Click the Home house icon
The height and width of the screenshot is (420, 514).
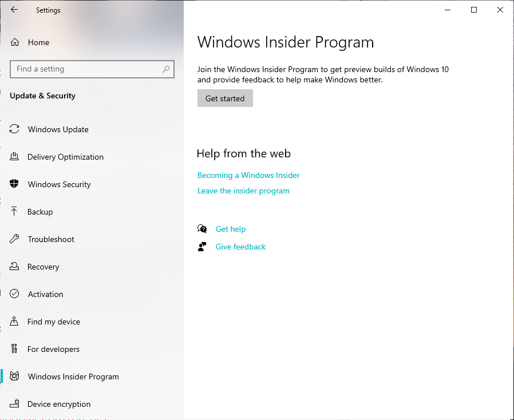coord(15,42)
